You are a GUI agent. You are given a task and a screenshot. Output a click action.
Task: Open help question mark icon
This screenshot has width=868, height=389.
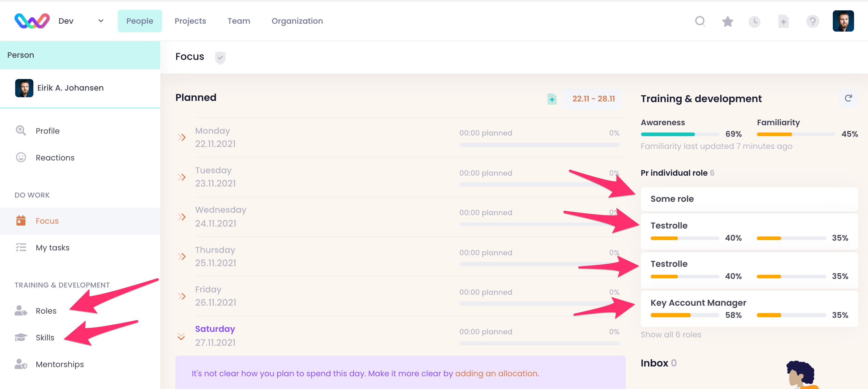(812, 22)
